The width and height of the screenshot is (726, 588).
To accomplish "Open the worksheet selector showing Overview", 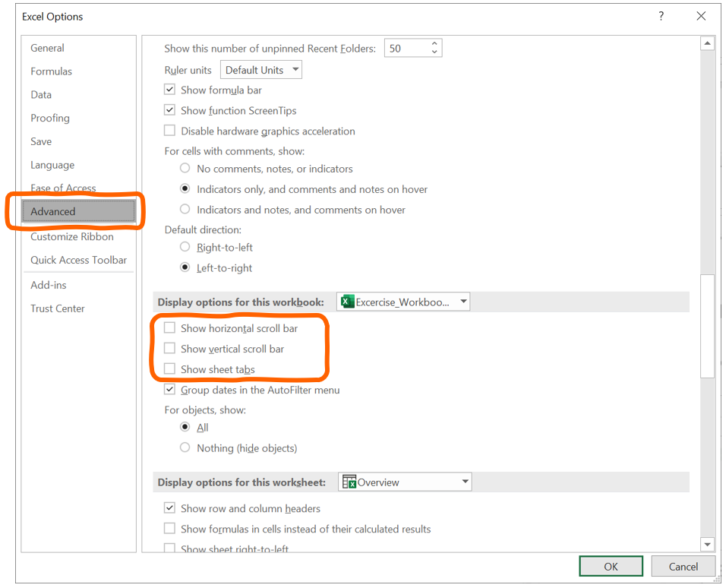I will pyautogui.click(x=463, y=481).
